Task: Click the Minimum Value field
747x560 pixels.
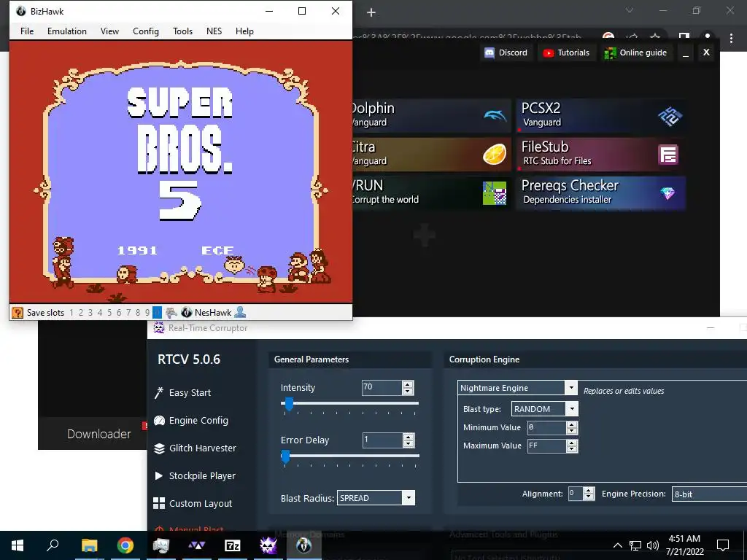Action: [x=546, y=427]
